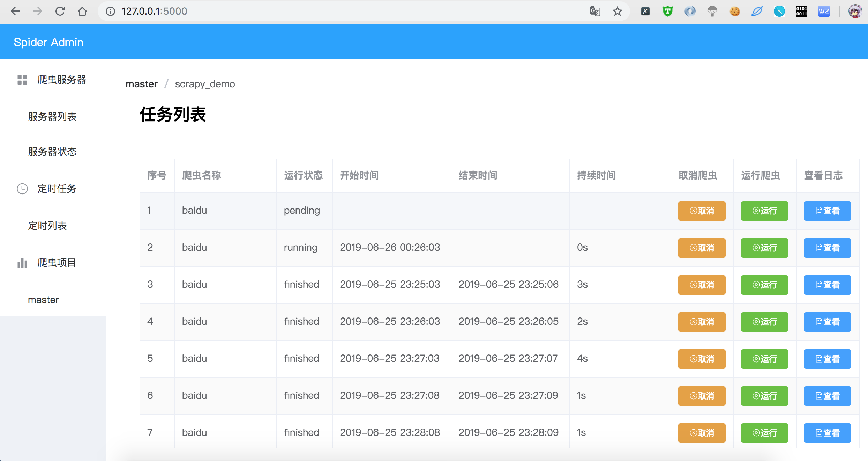The image size is (868, 461).
Task: Click the address bar URL field
Action: [314, 11]
